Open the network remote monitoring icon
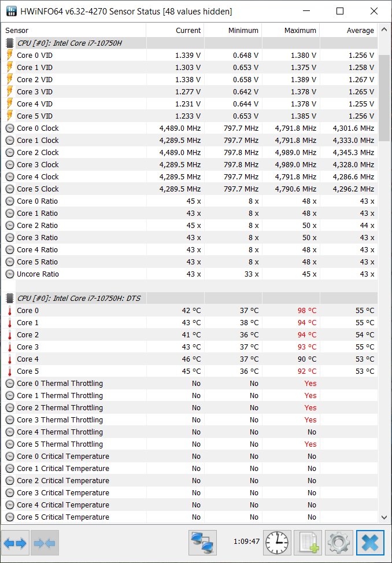The height and width of the screenshot is (563, 392). pos(202,543)
